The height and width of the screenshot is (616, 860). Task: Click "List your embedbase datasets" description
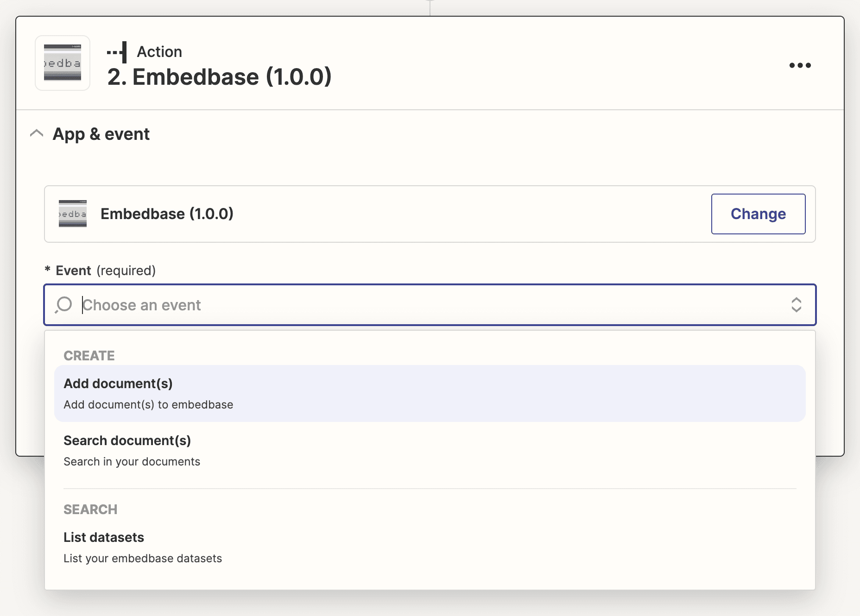point(143,559)
